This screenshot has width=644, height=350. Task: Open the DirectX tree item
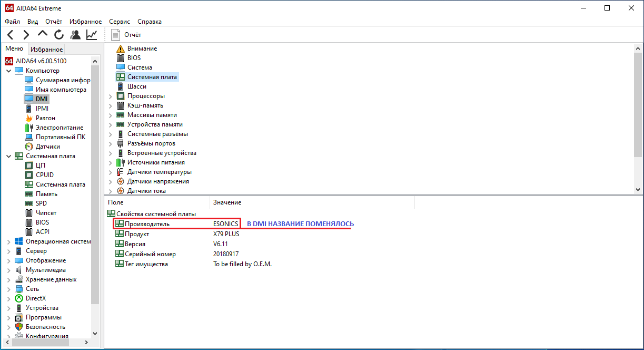pyautogui.click(x=30, y=298)
